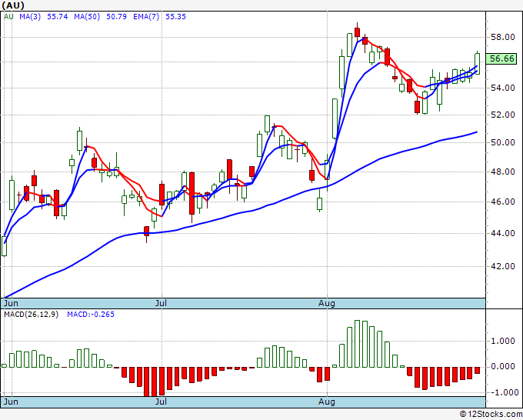523x420 pixels.
Task: Click the MACD(26,12,9) indicator label
Action: pos(31,315)
